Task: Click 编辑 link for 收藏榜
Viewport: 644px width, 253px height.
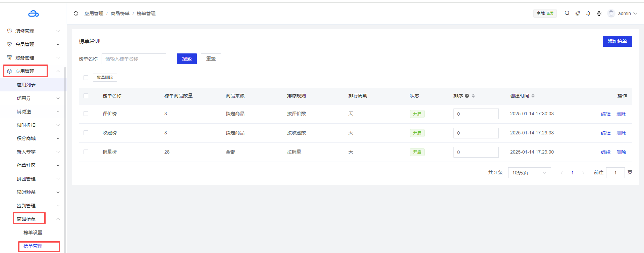Action: point(605,133)
